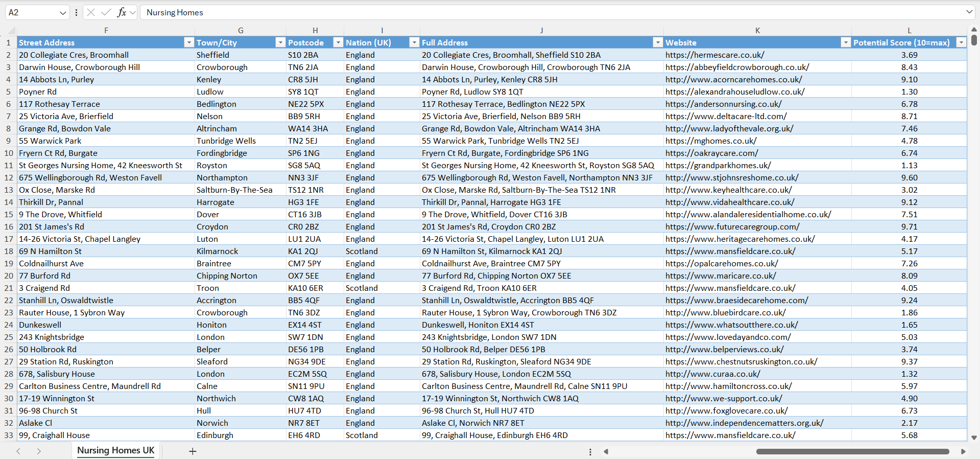
Task: Click the cell reading 69 N Hamilton St
Action: tap(106, 251)
